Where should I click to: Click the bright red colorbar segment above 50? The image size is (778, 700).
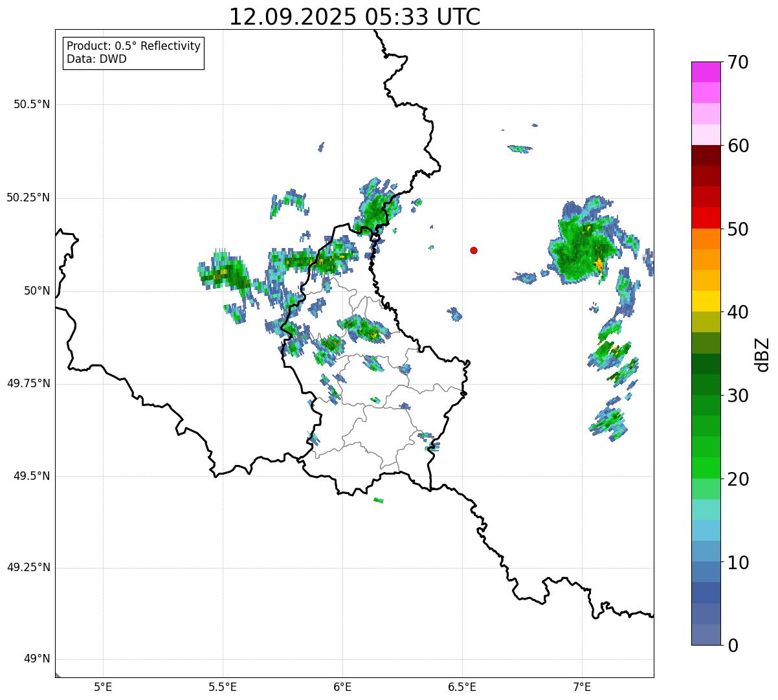point(706,218)
